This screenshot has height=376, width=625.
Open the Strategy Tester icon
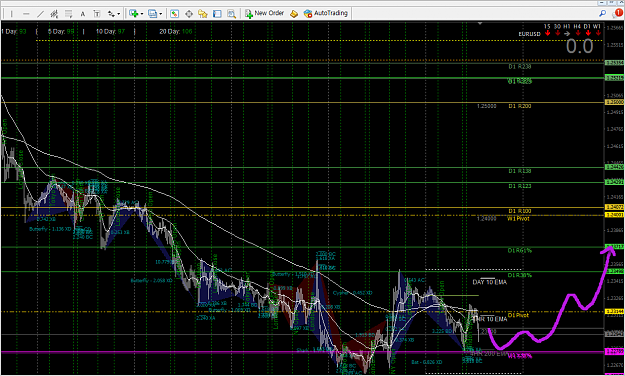pyautogui.click(x=231, y=14)
